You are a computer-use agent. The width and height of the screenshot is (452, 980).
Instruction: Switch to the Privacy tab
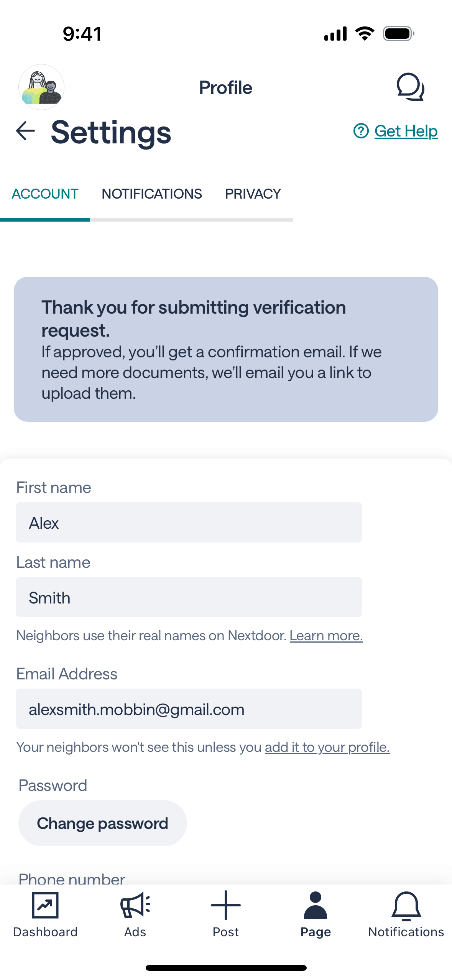pos(253,194)
